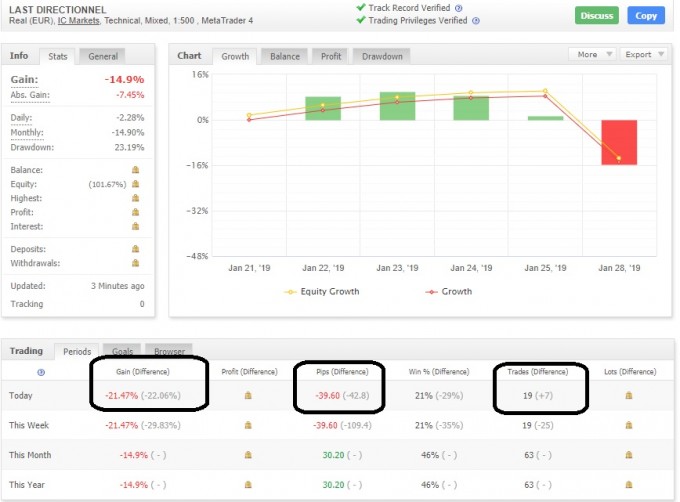The height and width of the screenshot is (502, 680).
Task: Open the IC Markets broker link
Action: tap(78, 20)
